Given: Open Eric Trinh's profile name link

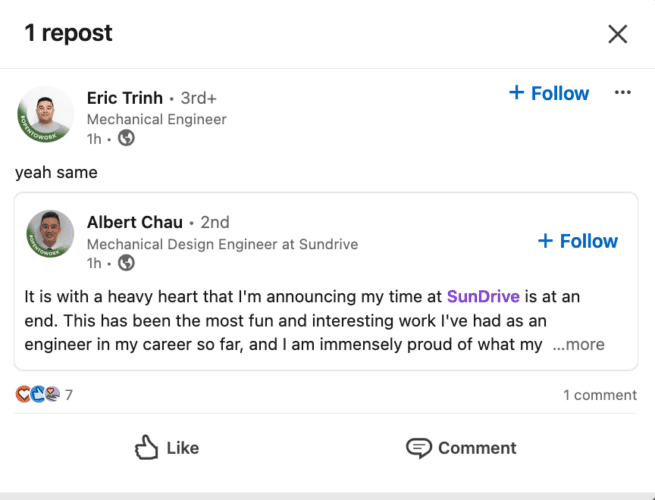Looking at the screenshot, I should (124, 98).
